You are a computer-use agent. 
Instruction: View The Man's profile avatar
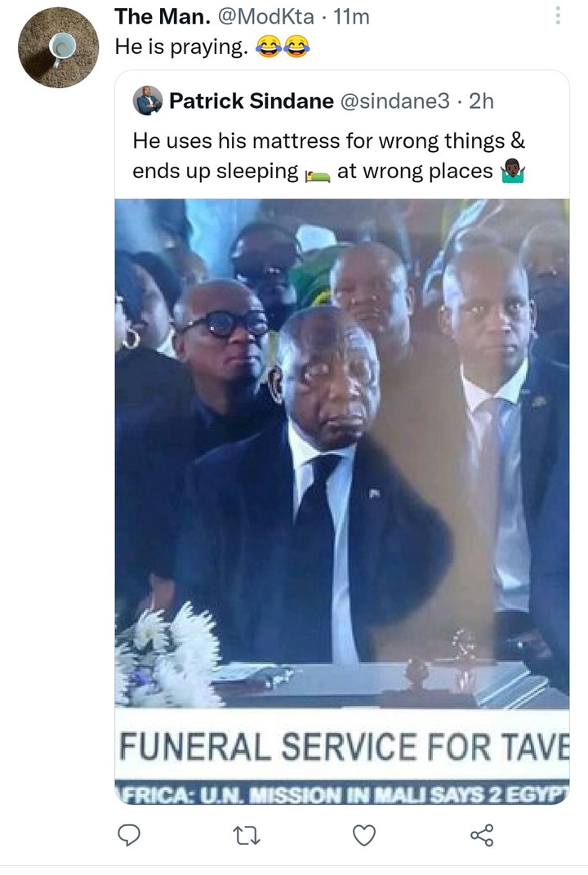58,47
